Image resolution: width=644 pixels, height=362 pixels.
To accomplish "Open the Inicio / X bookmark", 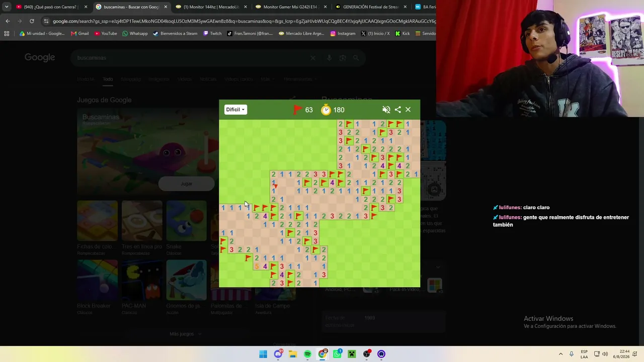I will coord(375,34).
